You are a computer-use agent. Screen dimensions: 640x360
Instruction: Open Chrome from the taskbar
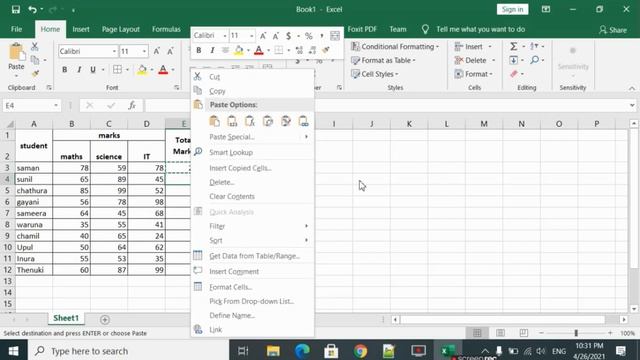360,351
